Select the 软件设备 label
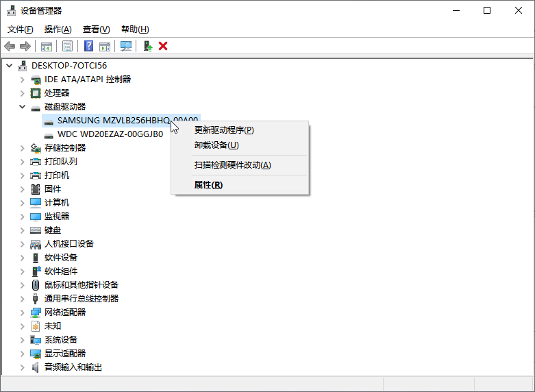The width and height of the screenshot is (535, 392). tap(61, 258)
